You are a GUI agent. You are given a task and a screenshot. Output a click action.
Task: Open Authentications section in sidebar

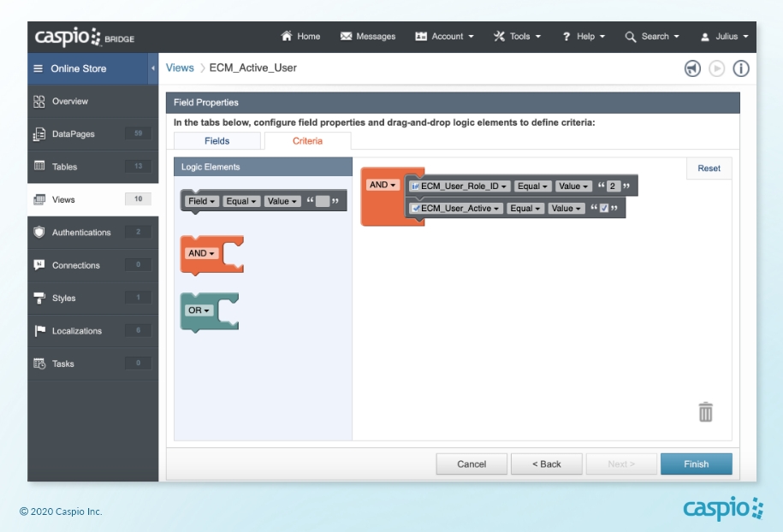80,233
